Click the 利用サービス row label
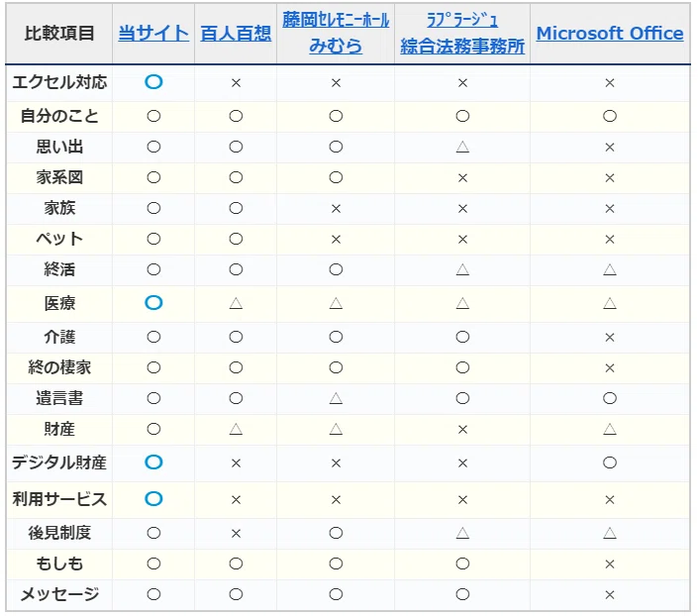The image size is (698, 616). (x=59, y=499)
